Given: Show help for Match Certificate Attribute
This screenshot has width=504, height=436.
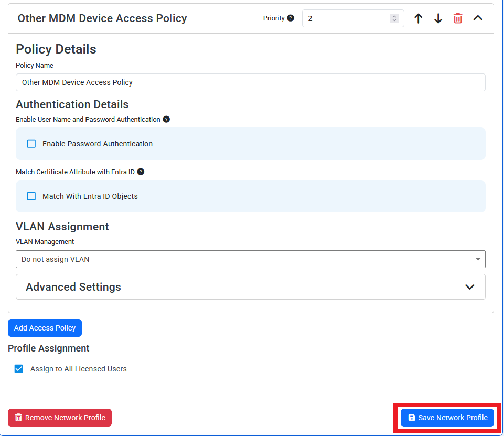Looking at the screenshot, I should pyautogui.click(x=141, y=172).
